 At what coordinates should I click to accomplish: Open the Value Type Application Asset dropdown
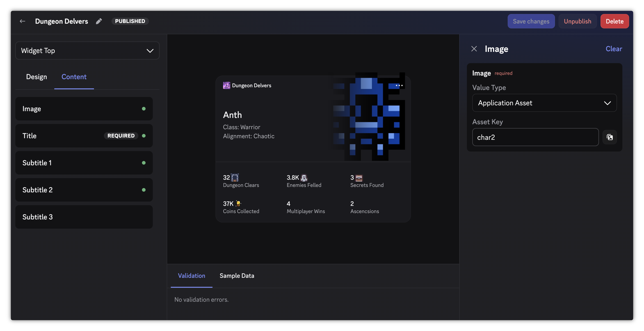[x=544, y=103]
